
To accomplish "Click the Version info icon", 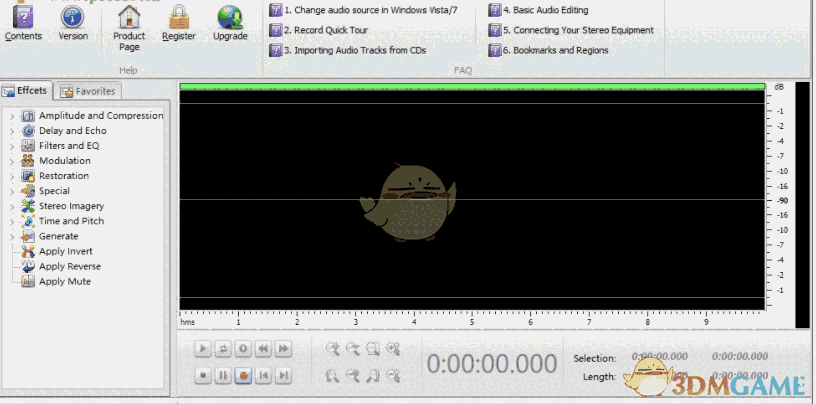I will (x=73, y=17).
